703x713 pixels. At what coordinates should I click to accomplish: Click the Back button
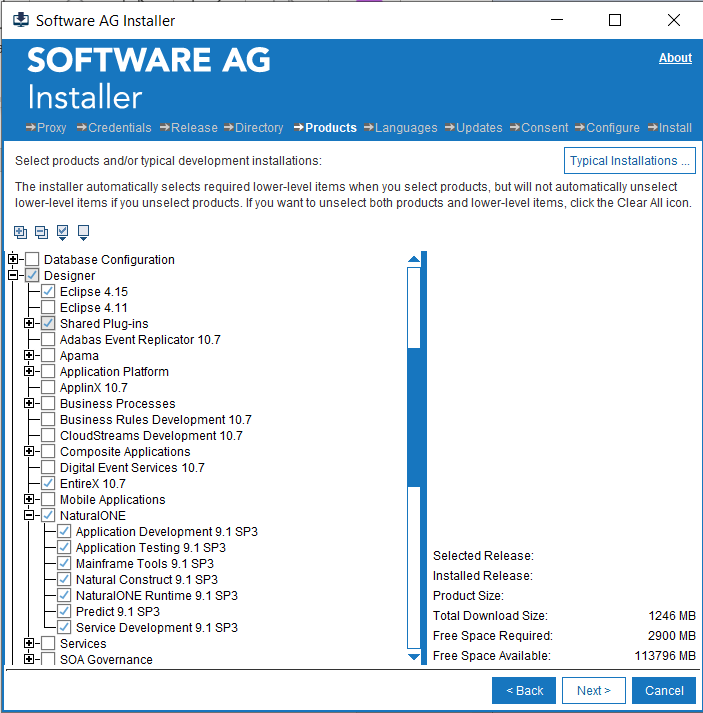pyautogui.click(x=524, y=690)
